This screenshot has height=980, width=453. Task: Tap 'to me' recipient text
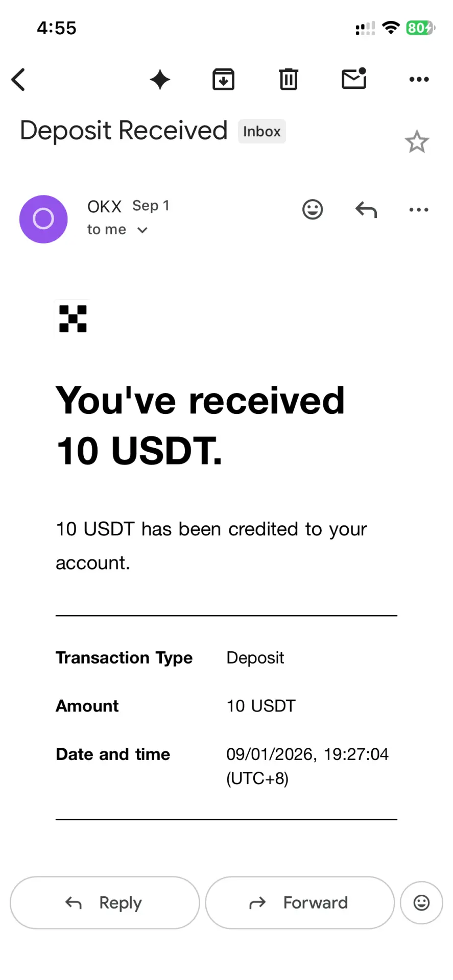[x=106, y=230]
